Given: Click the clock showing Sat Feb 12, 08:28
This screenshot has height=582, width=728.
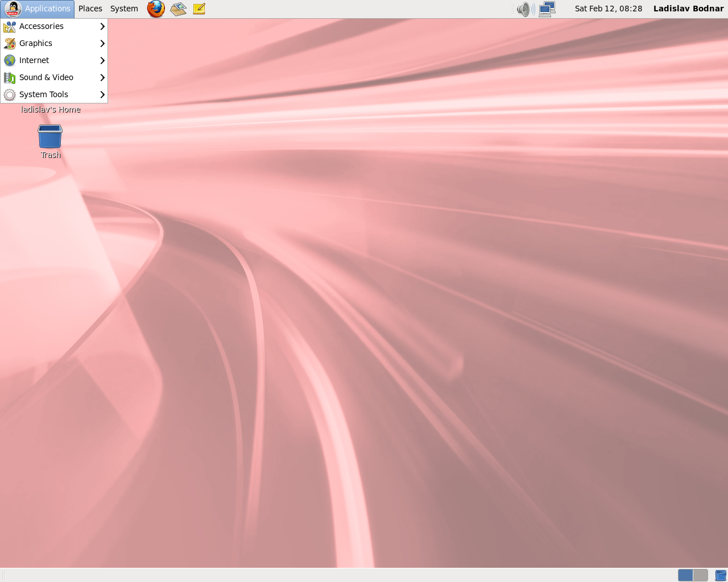Looking at the screenshot, I should pos(609,9).
